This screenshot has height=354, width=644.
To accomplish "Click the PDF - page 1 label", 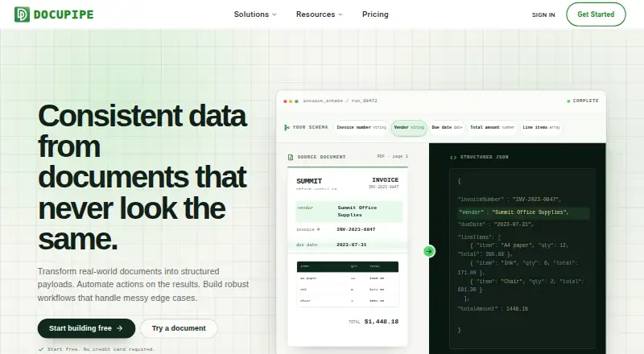I will coord(393,156).
